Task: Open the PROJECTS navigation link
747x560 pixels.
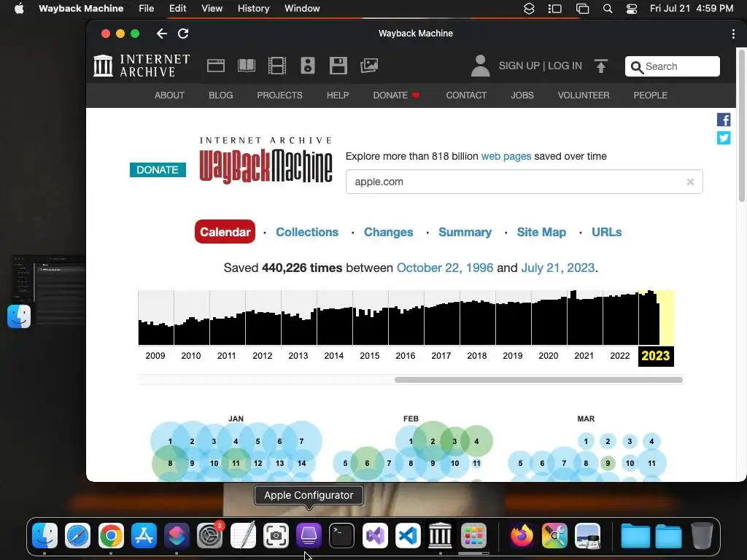Action: click(279, 96)
